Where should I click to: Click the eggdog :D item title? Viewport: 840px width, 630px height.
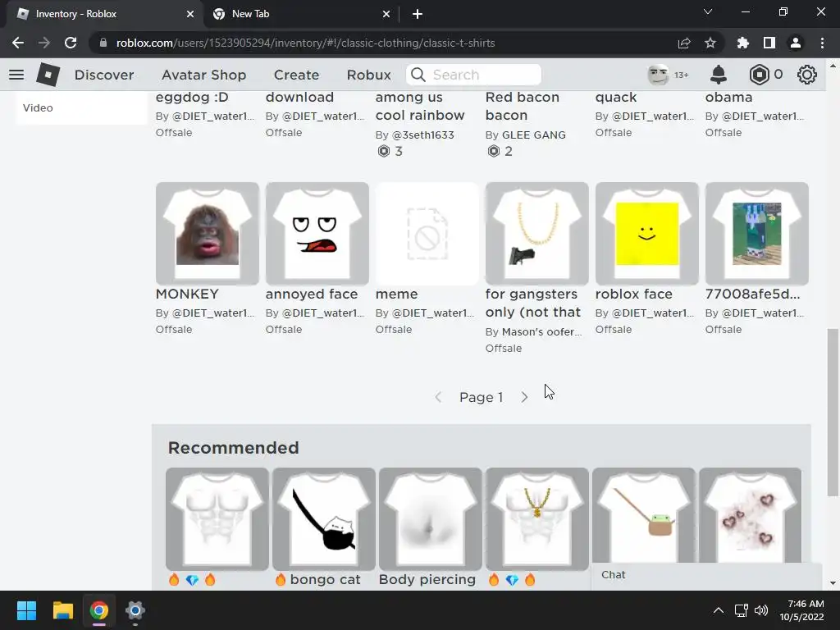(x=192, y=98)
